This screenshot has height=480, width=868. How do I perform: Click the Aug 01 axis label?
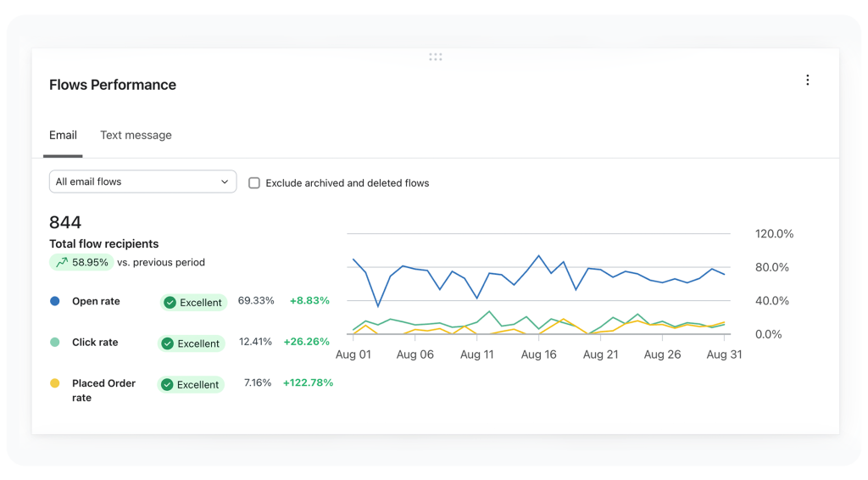(x=353, y=354)
